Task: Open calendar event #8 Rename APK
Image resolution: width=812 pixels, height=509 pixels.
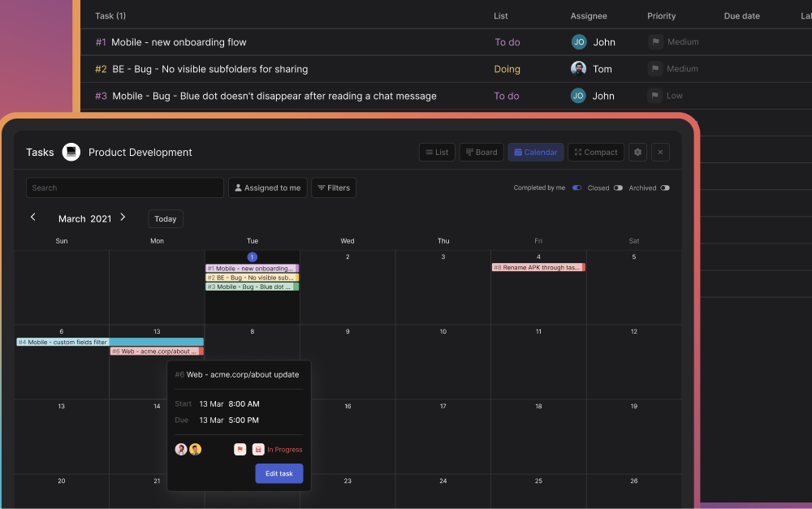Action: coord(538,267)
